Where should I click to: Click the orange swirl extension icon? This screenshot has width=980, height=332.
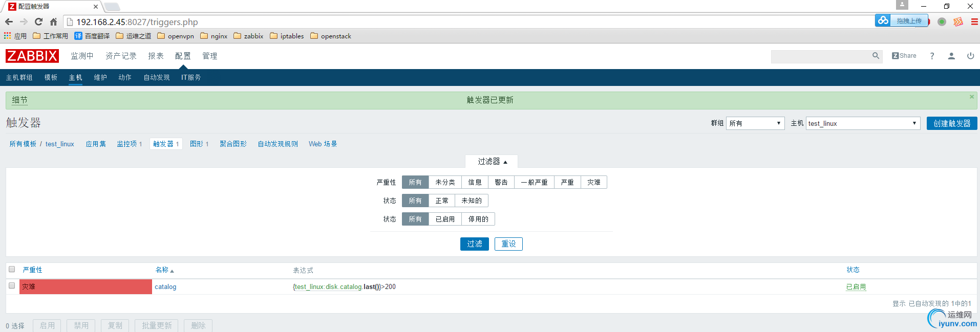pyautogui.click(x=958, y=21)
